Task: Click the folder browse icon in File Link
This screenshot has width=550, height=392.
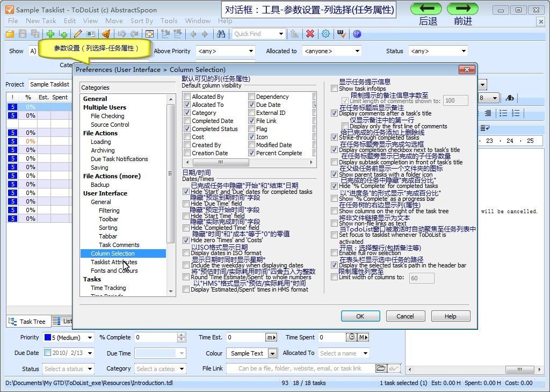Action: coord(381,368)
